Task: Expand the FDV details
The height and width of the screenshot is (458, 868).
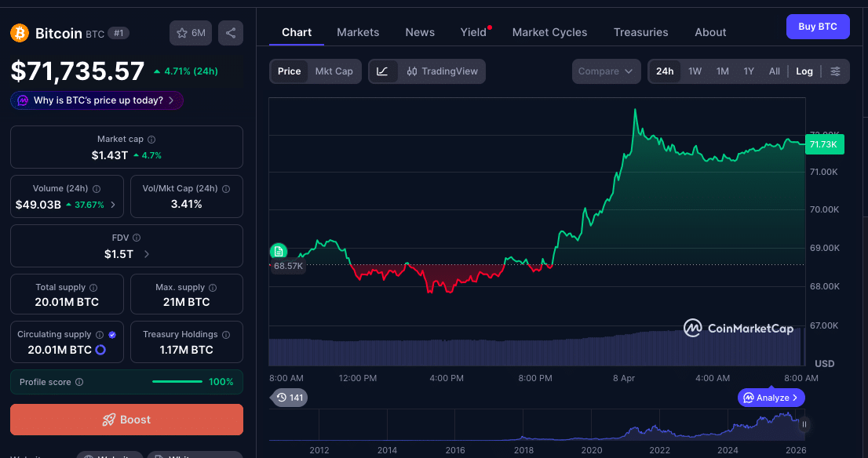Action: coord(146,253)
